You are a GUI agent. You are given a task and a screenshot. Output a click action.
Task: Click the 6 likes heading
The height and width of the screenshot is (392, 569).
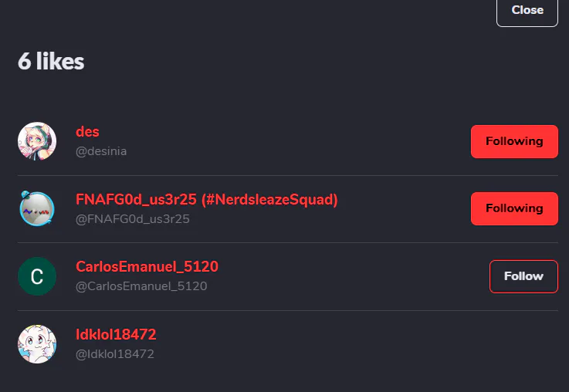[x=51, y=61]
